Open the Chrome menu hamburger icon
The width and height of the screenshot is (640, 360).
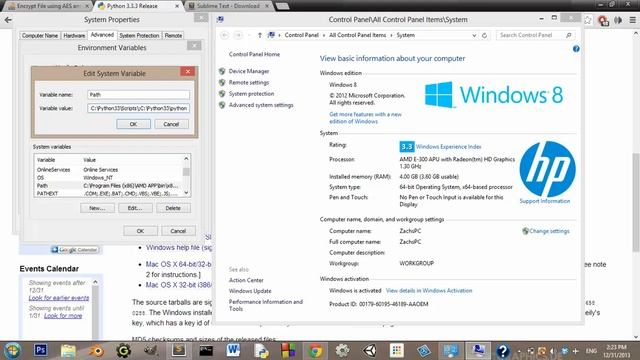pos(633,20)
